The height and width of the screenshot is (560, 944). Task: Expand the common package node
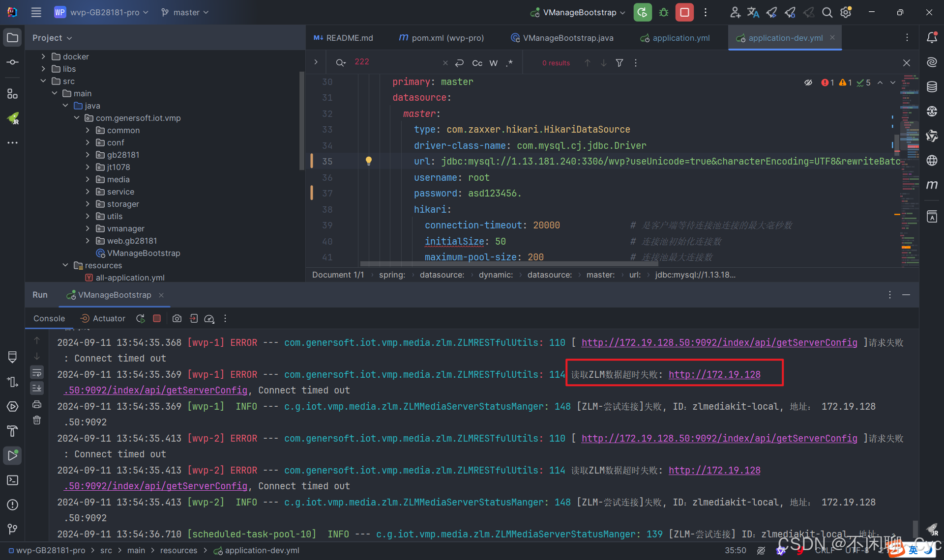(x=88, y=130)
